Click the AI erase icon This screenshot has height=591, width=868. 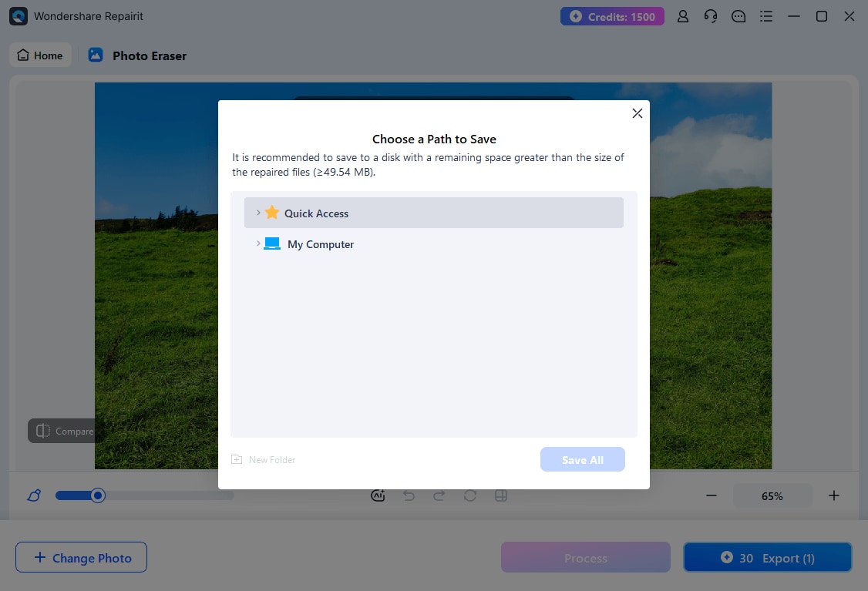click(378, 495)
